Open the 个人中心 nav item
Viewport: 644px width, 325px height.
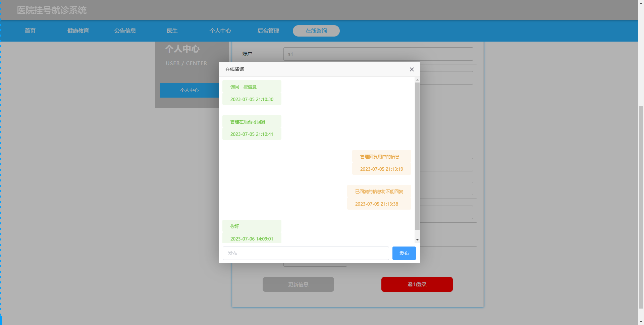[220, 31]
